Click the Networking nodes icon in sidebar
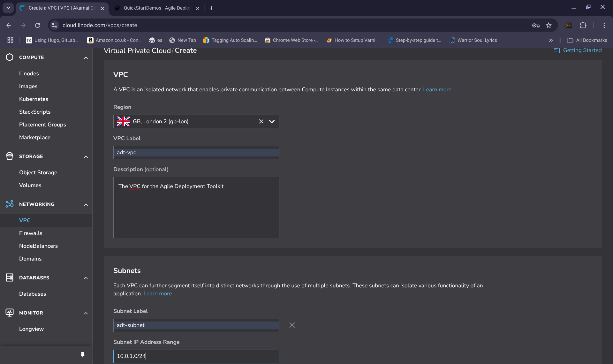The width and height of the screenshot is (613, 364). click(10, 204)
